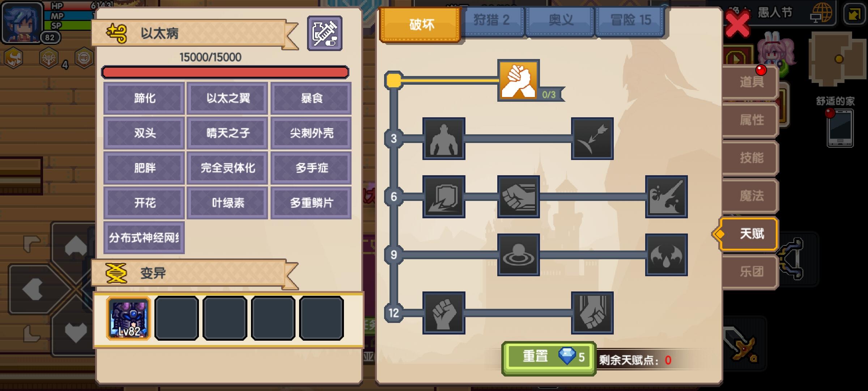Open the 技能 side menu
Screen dimensions: 868x391
[750, 158]
